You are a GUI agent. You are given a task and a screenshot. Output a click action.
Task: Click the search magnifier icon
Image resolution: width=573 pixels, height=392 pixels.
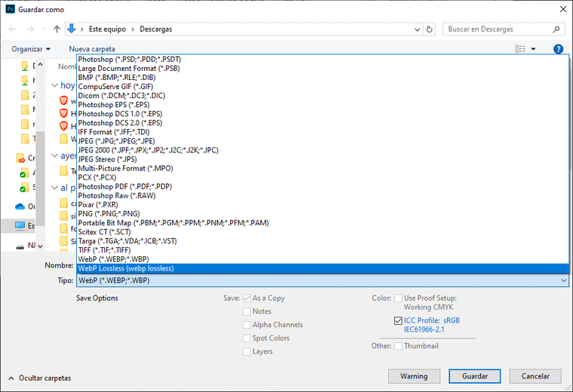pos(556,29)
